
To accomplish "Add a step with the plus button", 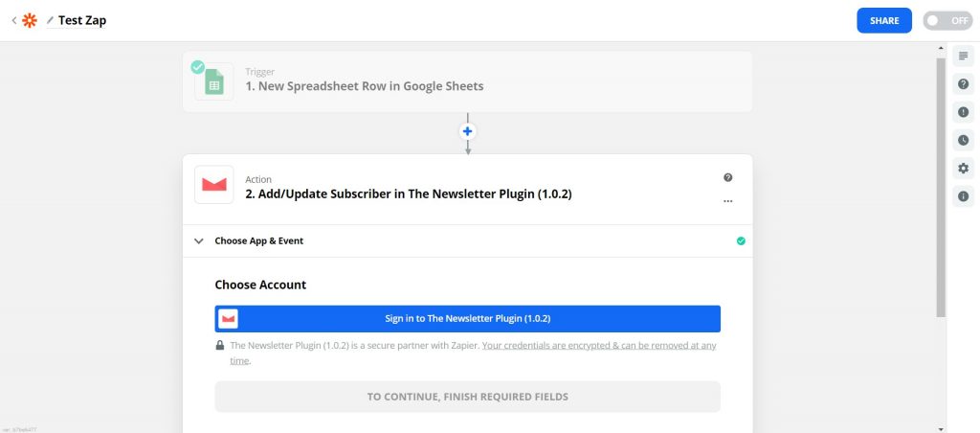I will [467, 131].
